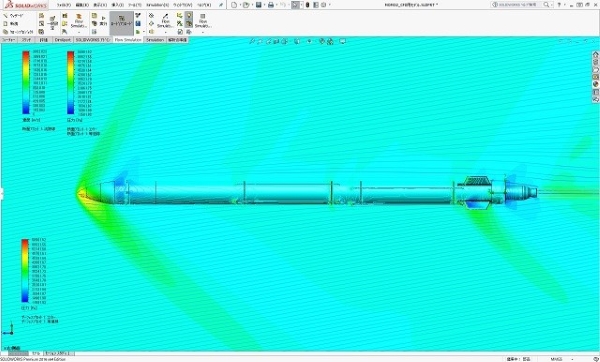
Task: Click the Save floppy disk icon
Action: pos(259,5)
